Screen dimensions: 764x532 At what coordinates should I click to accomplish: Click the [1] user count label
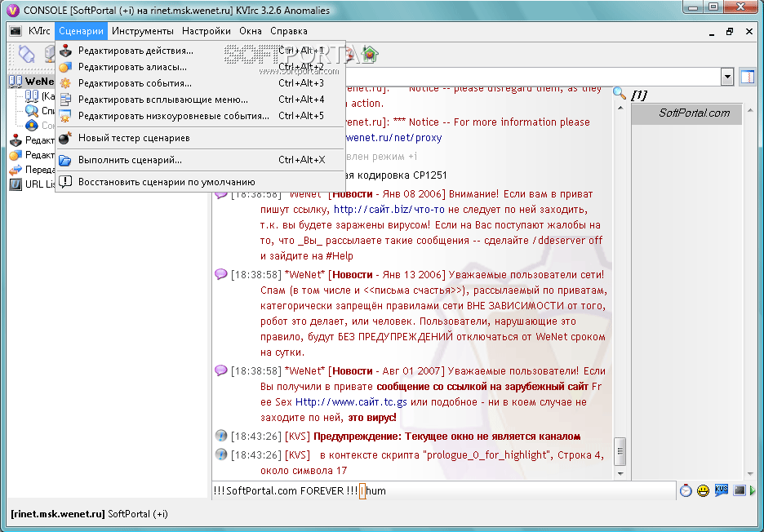click(x=639, y=95)
